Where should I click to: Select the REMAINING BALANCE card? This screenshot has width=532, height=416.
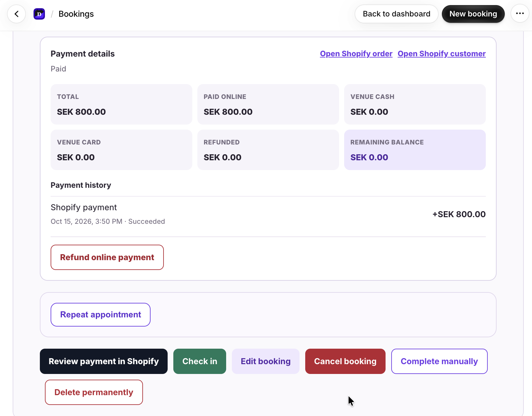point(415,150)
